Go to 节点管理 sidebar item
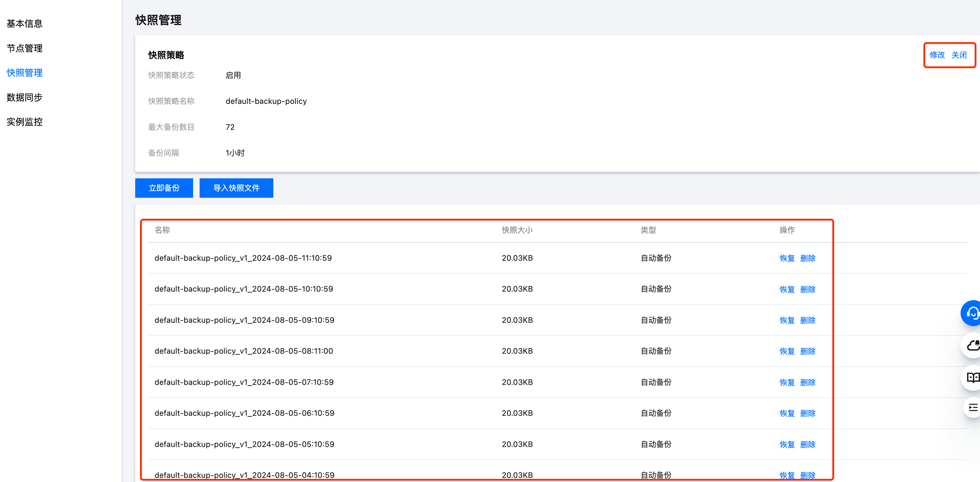Screen dimensions: 980x482 click(24, 48)
